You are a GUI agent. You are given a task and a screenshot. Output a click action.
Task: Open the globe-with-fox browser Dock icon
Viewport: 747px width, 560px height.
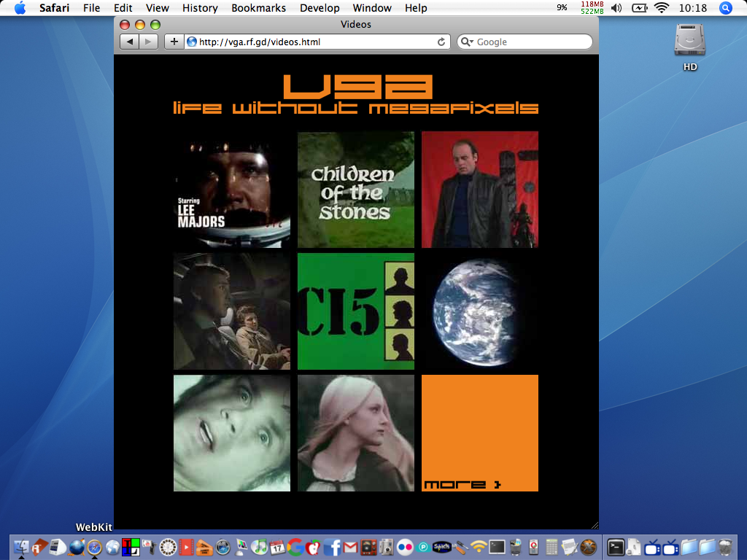point(77,547)
